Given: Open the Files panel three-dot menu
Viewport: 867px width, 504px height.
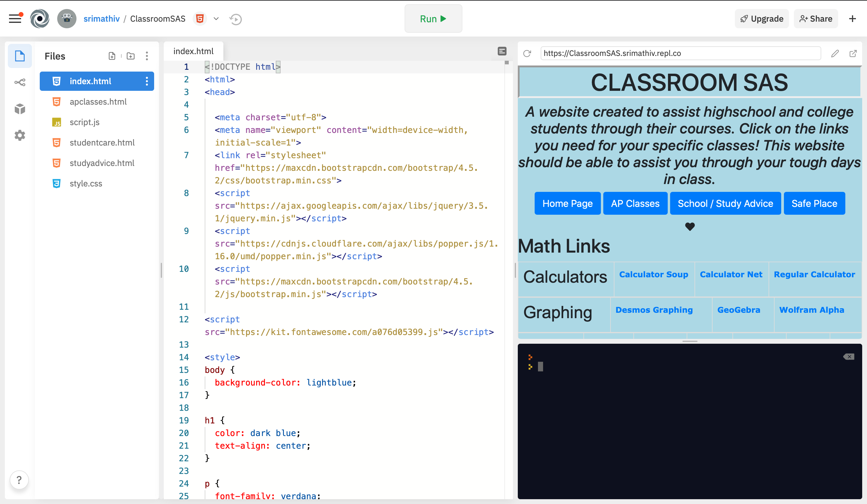Looking at the screenshot, I should point(147,56).
